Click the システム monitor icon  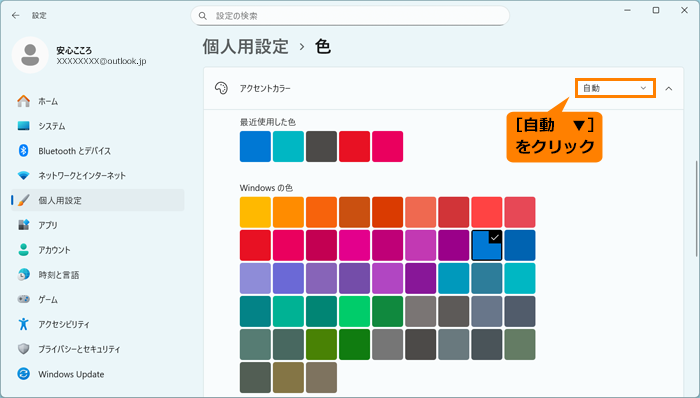pyautogui.click(x=24, y=126)
